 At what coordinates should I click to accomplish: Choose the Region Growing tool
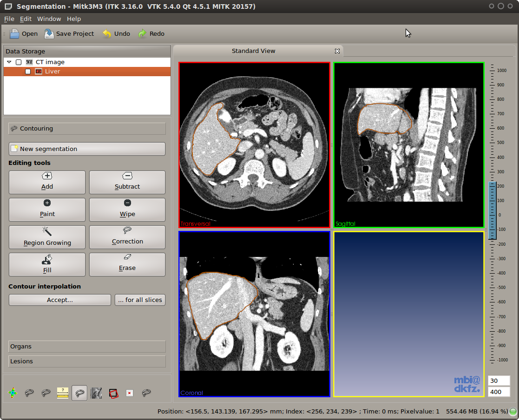coord(47,237)
